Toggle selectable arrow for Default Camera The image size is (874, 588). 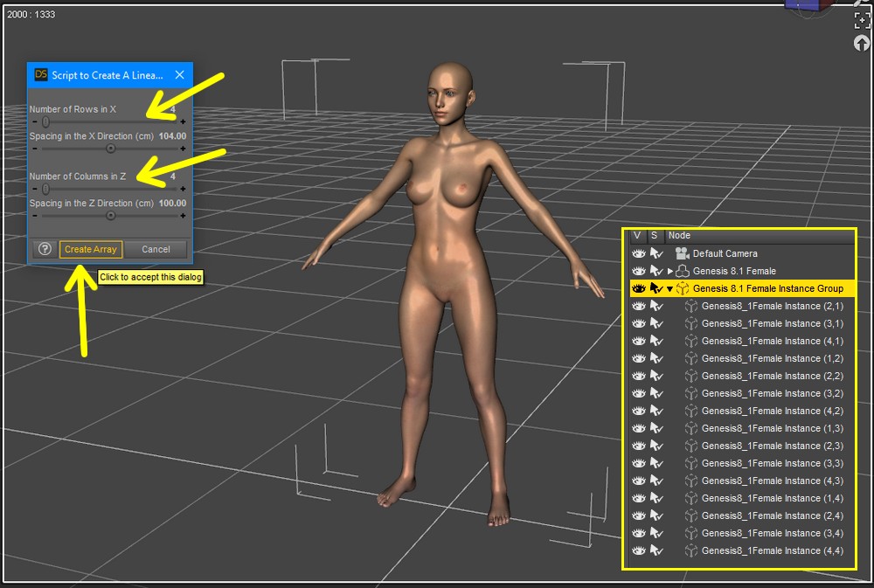pos(656,253)
